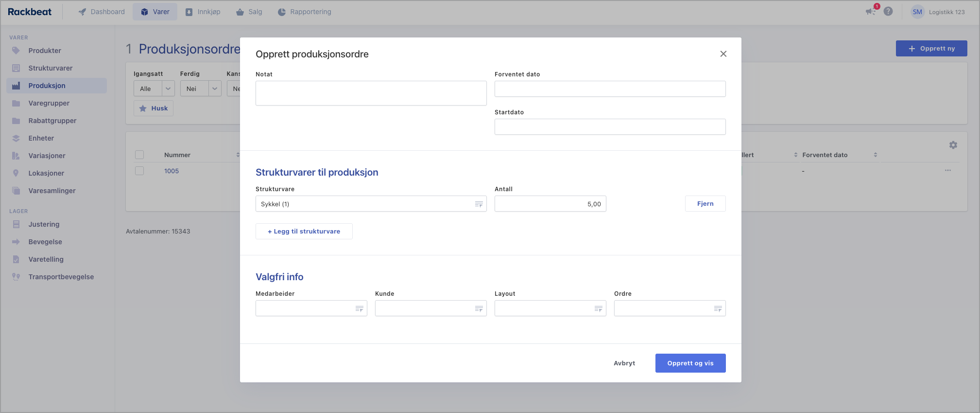This screenshot has height=413, width=980.
Task: Open the Ordre dropdown field
Action: 669,308
